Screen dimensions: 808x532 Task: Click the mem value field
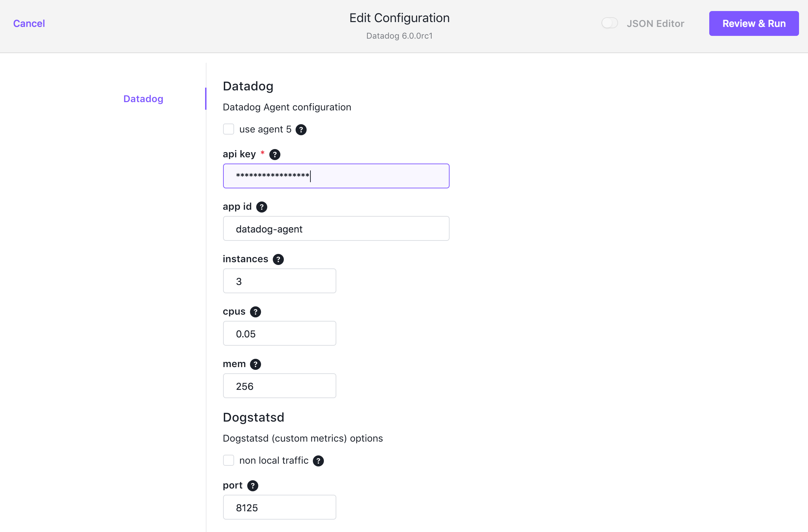coord(279,386)
